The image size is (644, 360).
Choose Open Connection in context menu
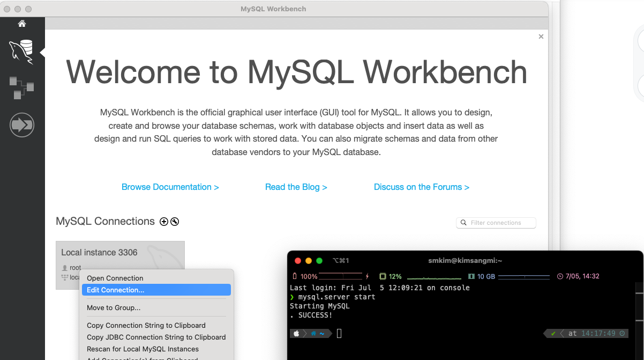(x=156, y=278)
